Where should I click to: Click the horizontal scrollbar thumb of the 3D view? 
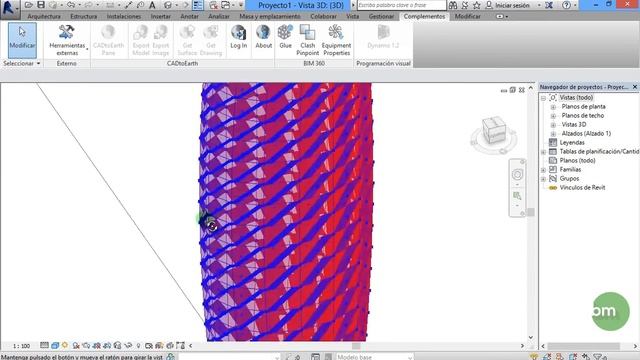[356, 346]
